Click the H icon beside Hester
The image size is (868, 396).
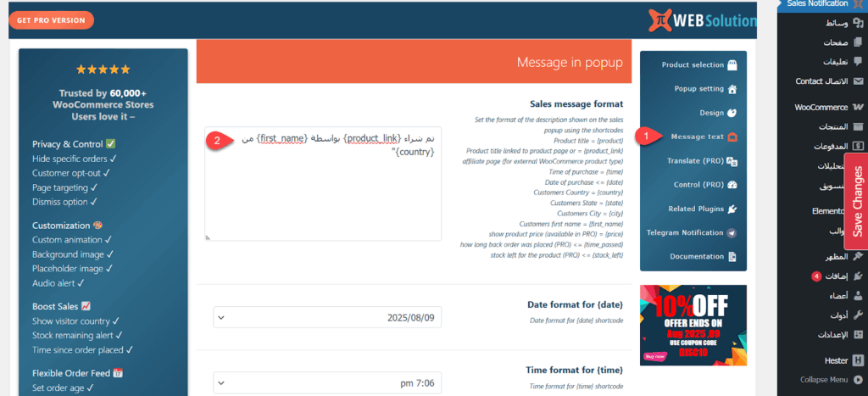click(x=858, y=360)
